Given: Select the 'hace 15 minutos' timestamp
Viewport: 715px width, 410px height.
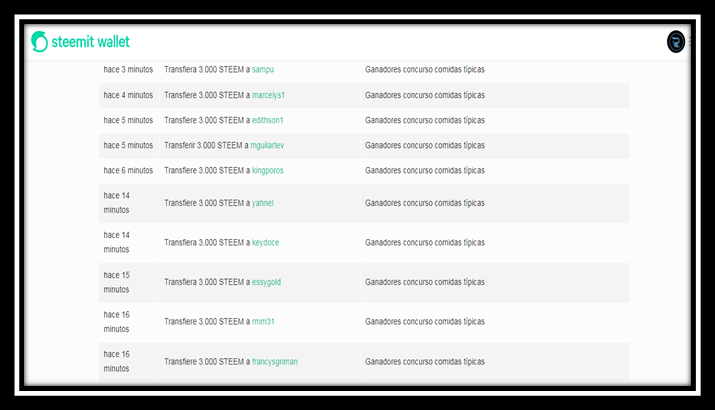Looking at the screenshot, I should click(x=116, y=282).
